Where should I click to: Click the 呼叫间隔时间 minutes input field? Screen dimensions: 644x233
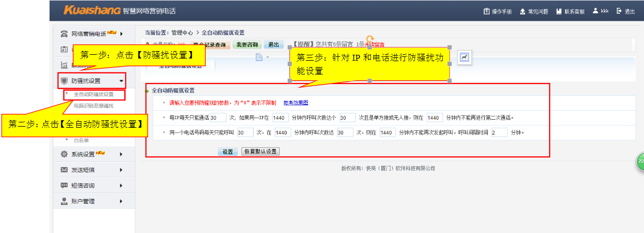(x=499, y=132)
